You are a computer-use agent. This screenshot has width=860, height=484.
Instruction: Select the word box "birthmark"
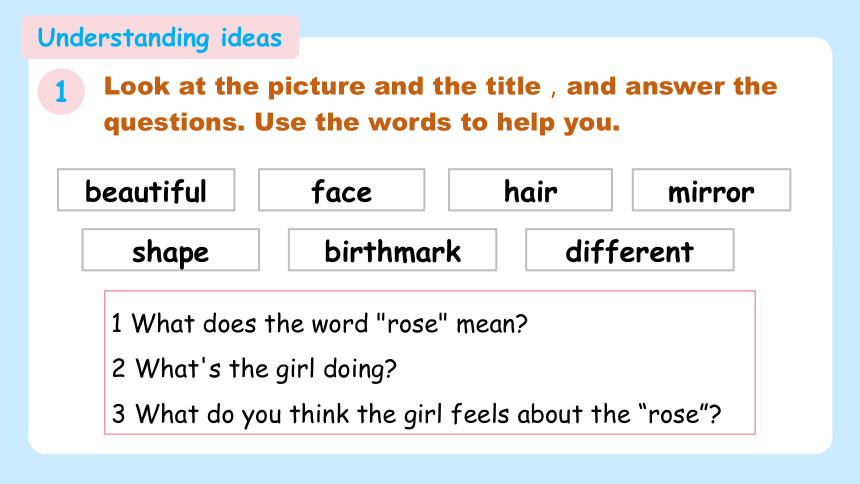pos(392,250)
